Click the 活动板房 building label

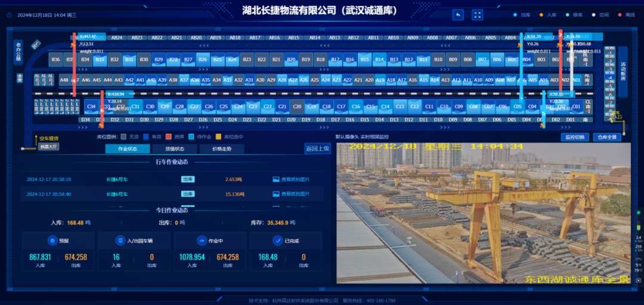623,72
